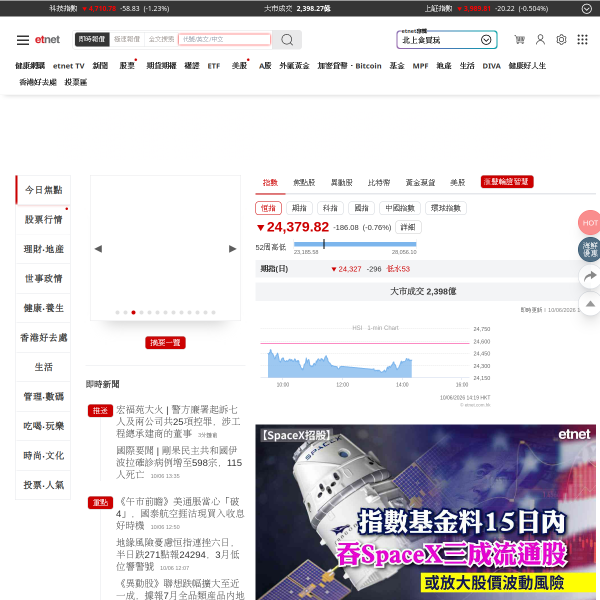The width and height of the screenshot is (600, 600).
Task: Open the 地緣風險憂慮恒指 news headline
Action: point(178,554)
